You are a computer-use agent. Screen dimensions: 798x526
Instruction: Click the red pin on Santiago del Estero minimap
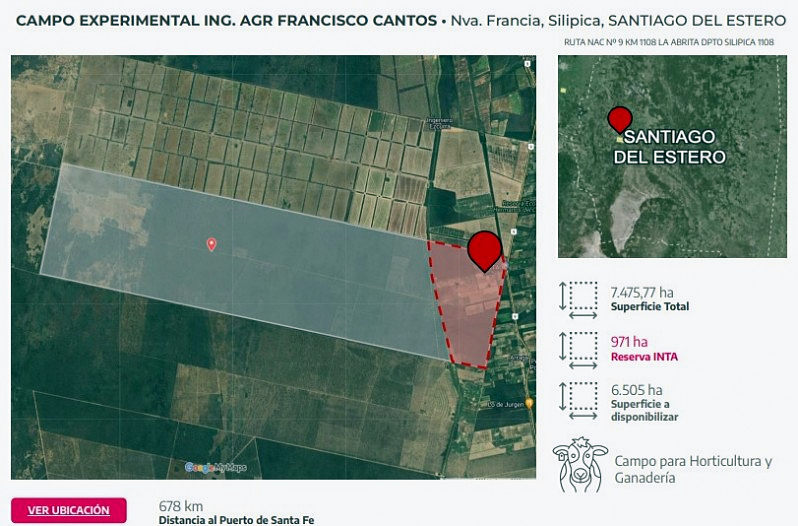(620, 120)
